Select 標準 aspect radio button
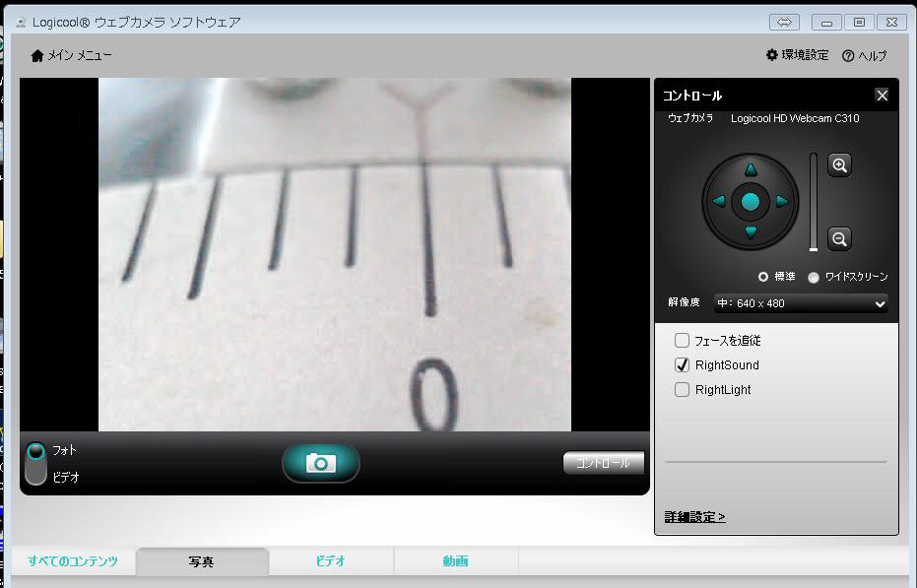917x588 pixels. (x=763, y=277)
